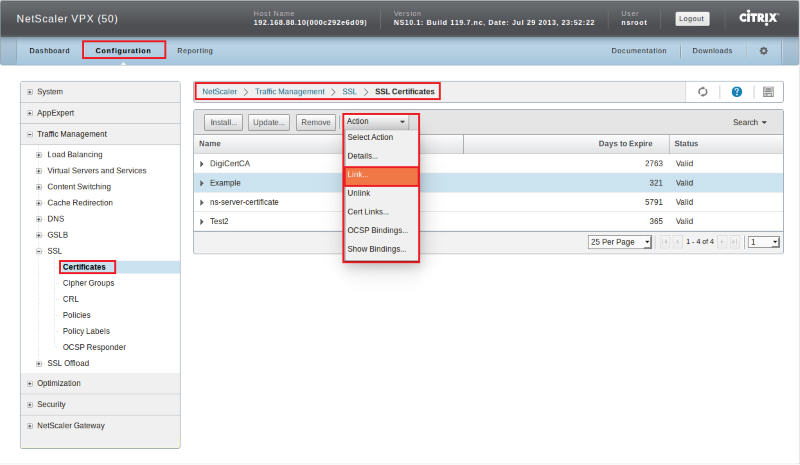800x465 pixels.
Task: Choose Details... from Action menu
Action: (381, 156)
